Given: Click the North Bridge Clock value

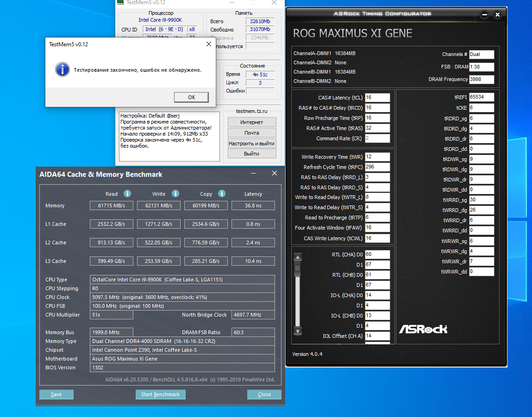Looking at the screenshot, I should click(253, 315).
